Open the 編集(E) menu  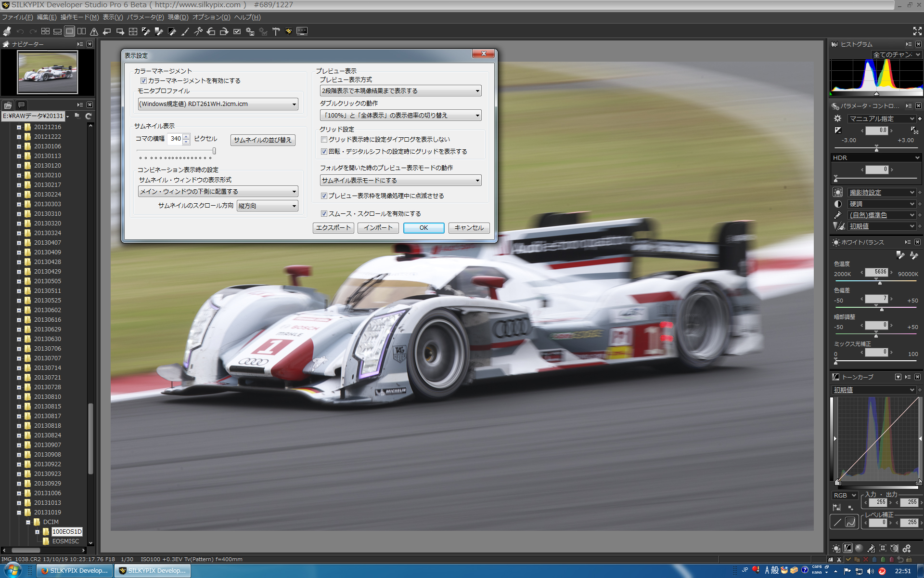[47, 17]
